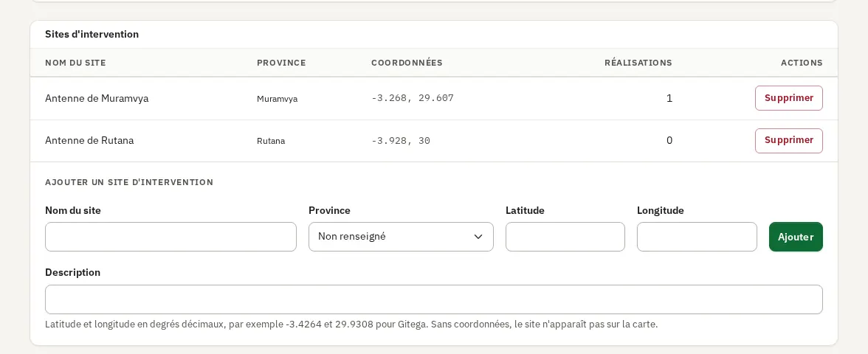This screenshot has width=868, height=354.
Task: Focus the Nom du site field
Action: [170, 237]
